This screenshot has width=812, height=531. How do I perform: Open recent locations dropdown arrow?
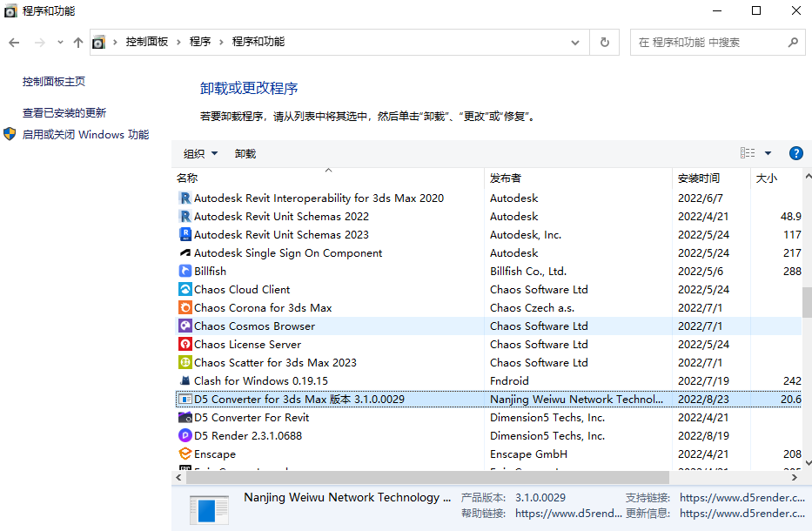[x=60, y=43]
